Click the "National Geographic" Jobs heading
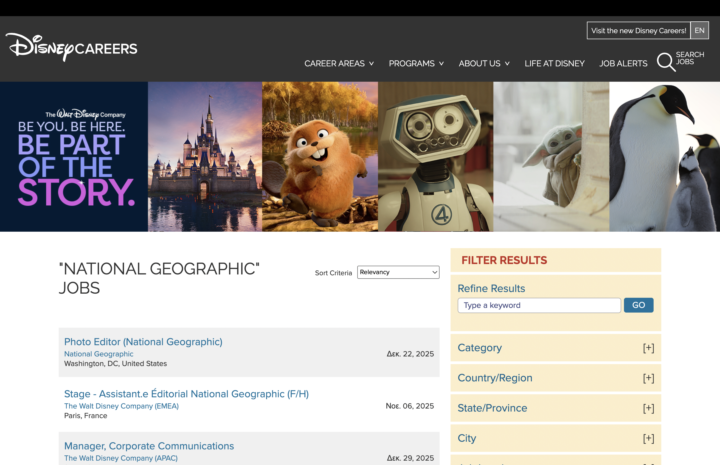 (159, 278)
